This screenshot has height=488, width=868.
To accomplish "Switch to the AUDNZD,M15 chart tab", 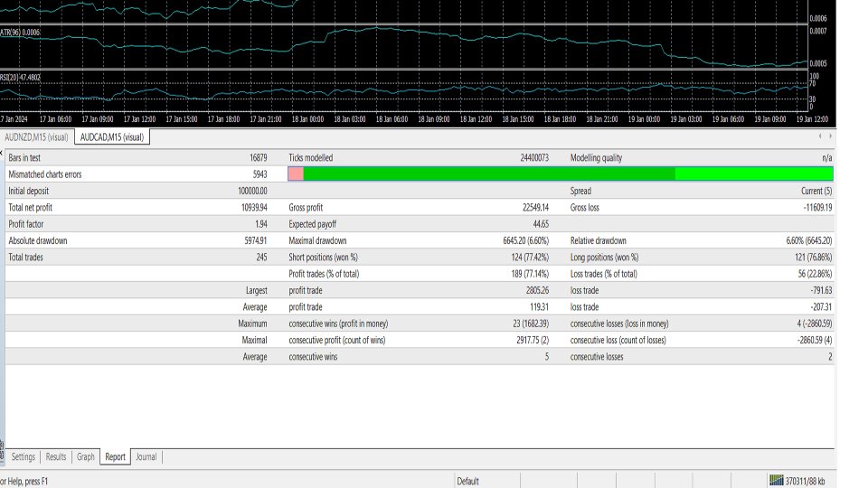I will [x=36, y=137].
